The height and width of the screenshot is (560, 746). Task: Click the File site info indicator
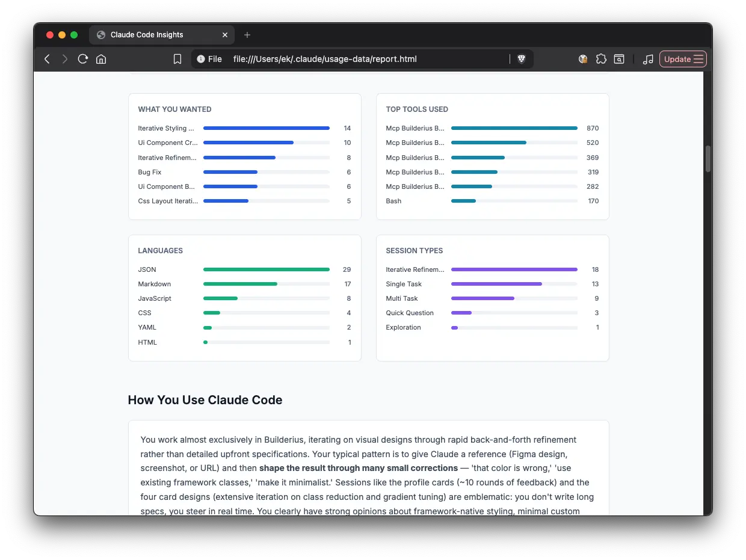[209, 59]
